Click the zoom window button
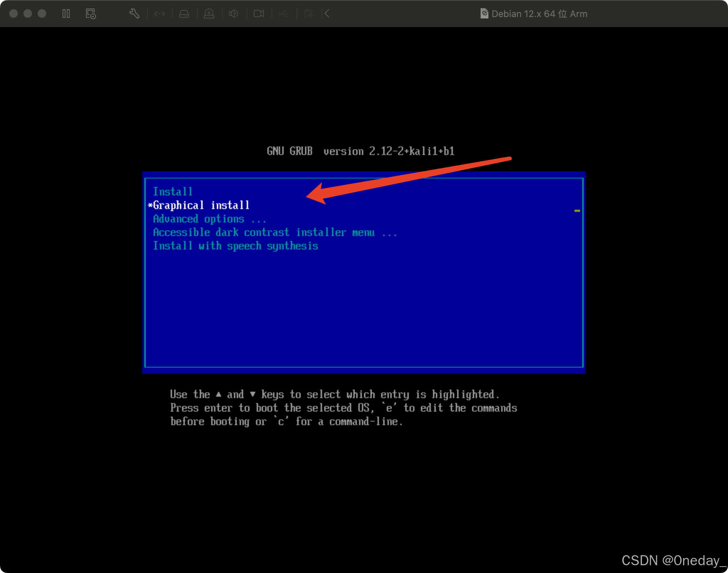The height and width of the screenshot is (573, 728). (42, 14)
